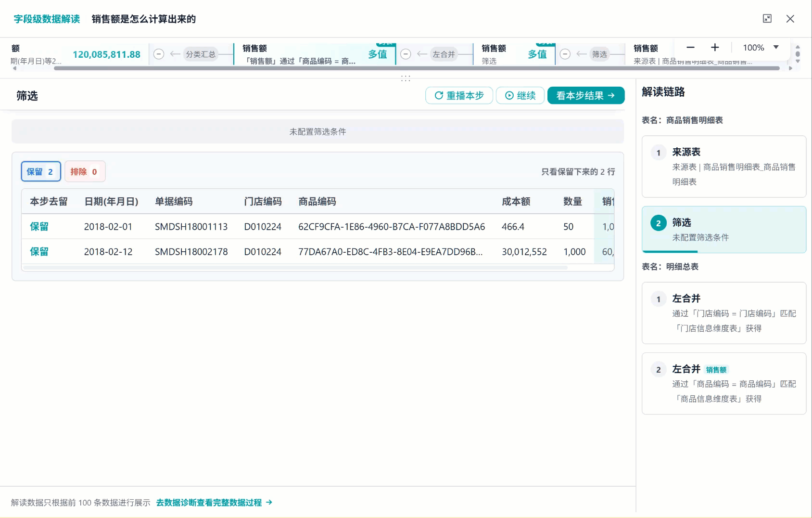812x518 pixels.
Task: Select 左合并 card matching 商品编码
Action: point(724,384)
